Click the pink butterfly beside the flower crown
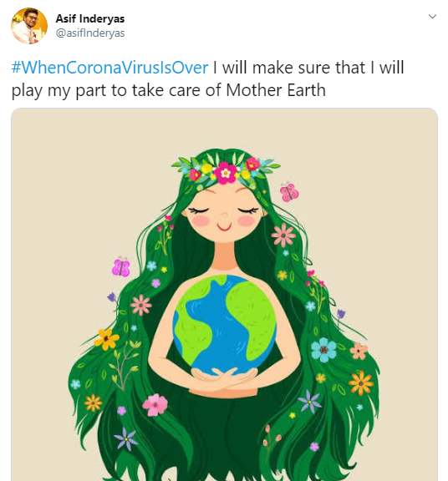Viewport: 448px width, 481px height. [289, 192]
